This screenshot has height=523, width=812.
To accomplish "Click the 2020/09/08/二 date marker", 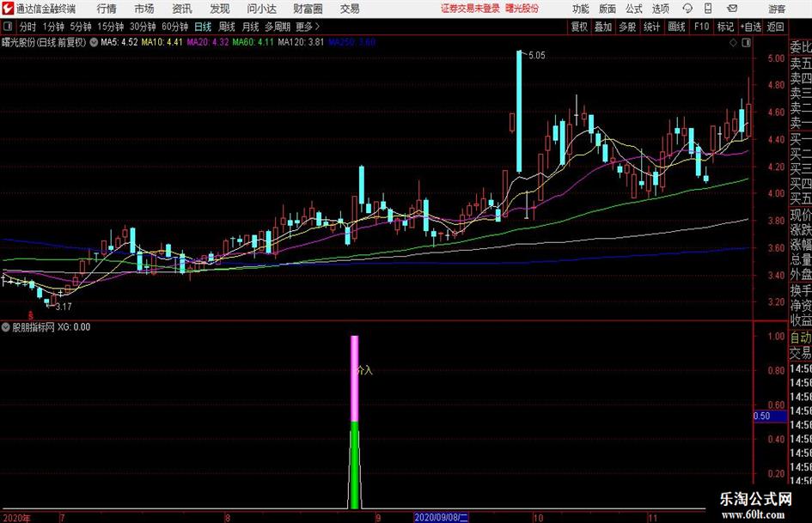I will [x=441, y=517].
